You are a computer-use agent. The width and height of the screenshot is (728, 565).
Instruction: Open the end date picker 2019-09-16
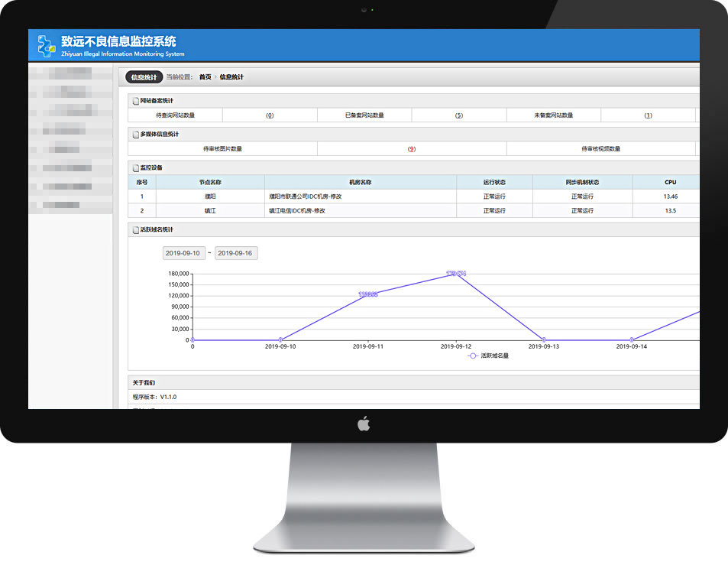235,253
